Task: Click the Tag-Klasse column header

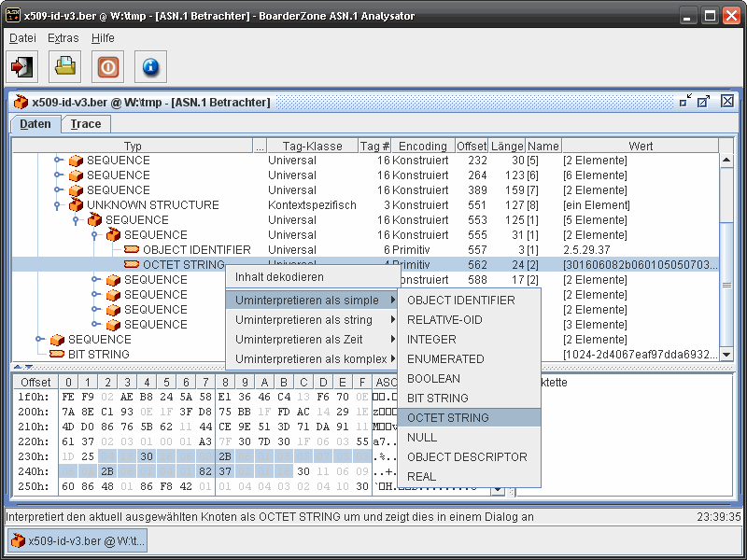Action: tap(313, 146)
